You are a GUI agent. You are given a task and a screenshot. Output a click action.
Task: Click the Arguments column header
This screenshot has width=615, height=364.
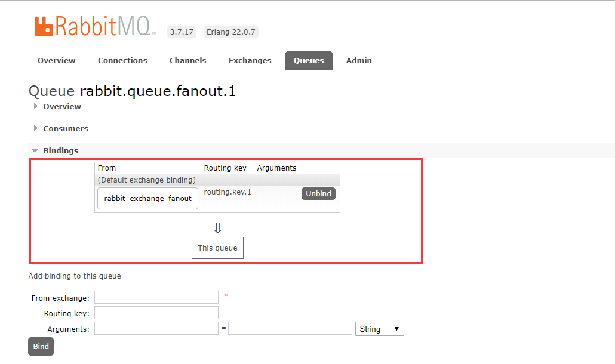276,168
